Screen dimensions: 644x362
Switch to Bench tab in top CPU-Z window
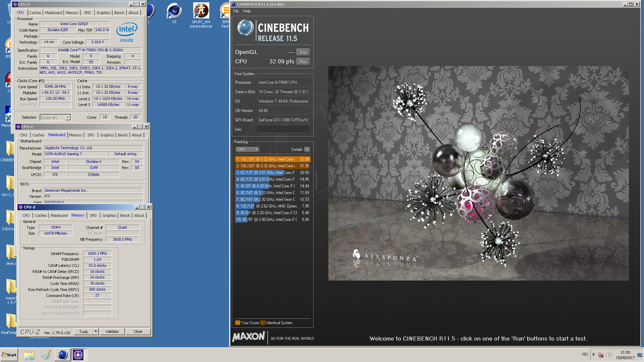[119, 13]
